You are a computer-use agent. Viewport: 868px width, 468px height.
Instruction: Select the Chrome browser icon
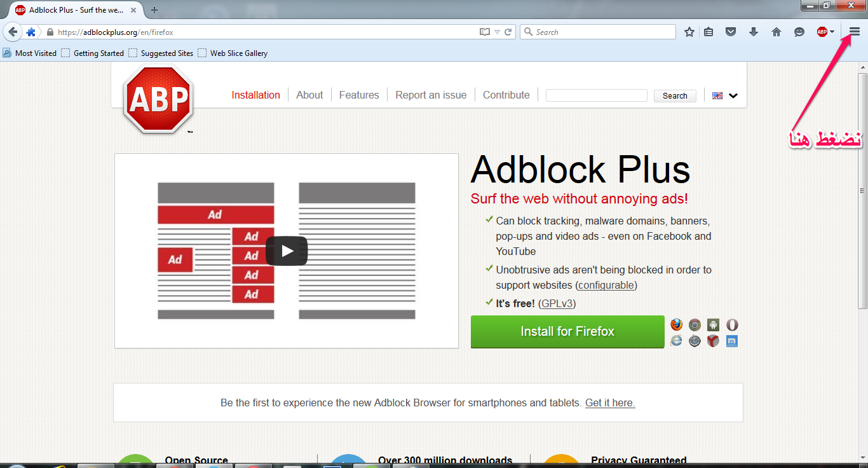695,325
